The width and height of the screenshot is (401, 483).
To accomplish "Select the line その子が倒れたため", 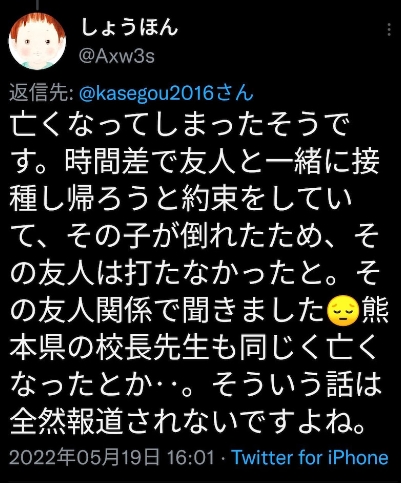I will (x=195, y=239).
